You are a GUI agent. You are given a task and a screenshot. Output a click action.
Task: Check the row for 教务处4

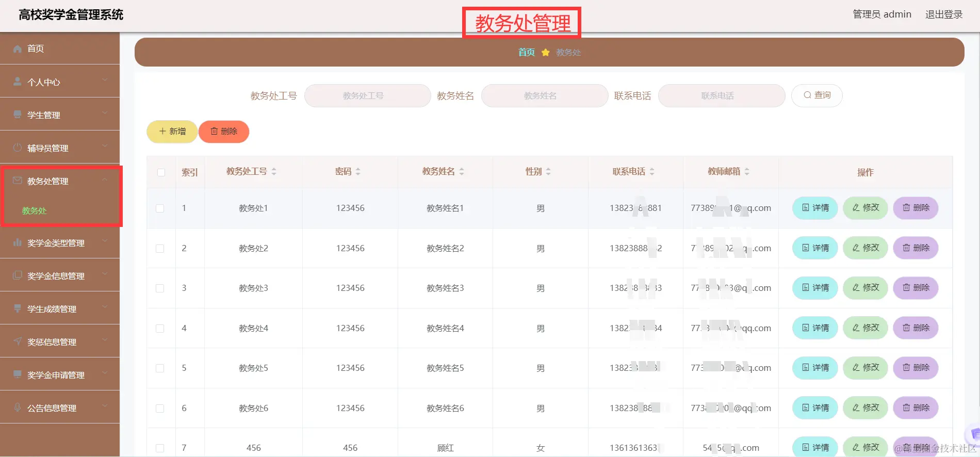(160, 329)
